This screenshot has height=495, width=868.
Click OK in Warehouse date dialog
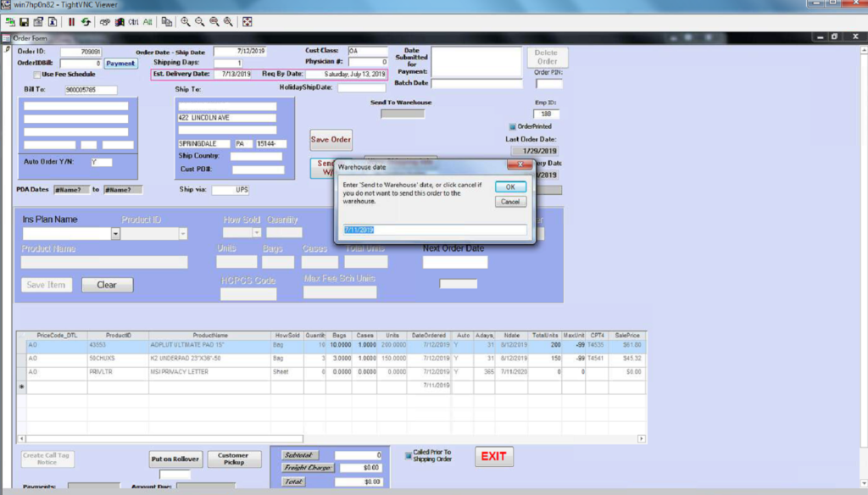pos(510,186)
